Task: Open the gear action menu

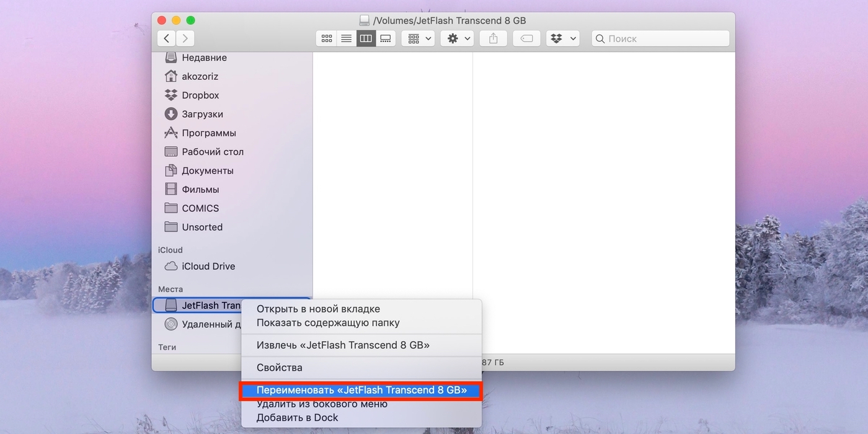Action: 458,38
